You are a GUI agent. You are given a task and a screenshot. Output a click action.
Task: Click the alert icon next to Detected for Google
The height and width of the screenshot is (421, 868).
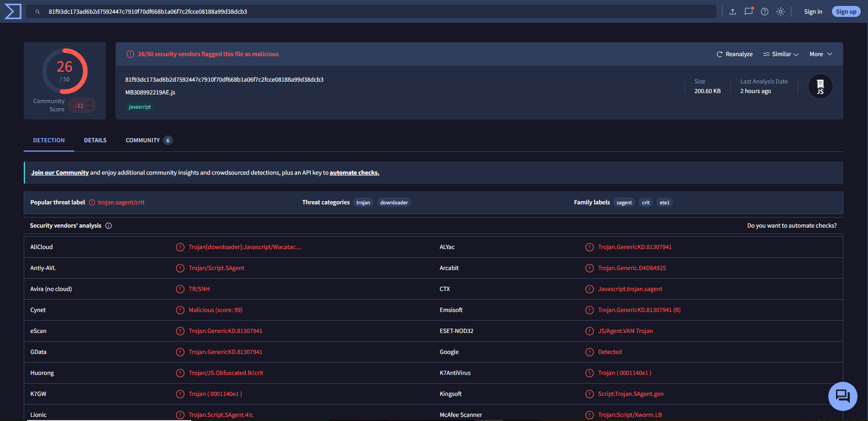pos(590,352)
